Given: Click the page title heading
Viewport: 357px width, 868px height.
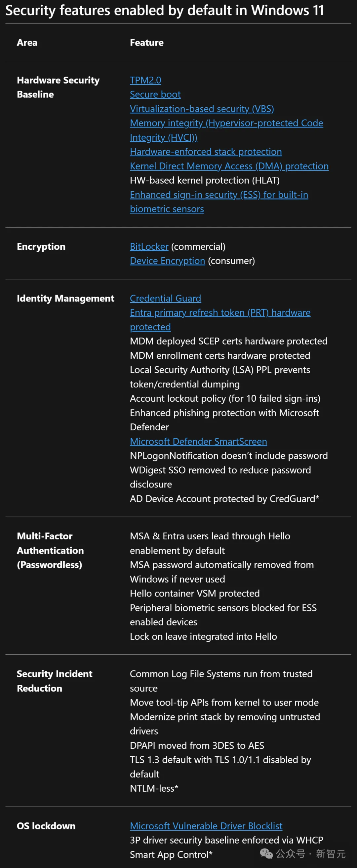Looking at the screenshot, I should pyautogui.click(x=165, y=11).
